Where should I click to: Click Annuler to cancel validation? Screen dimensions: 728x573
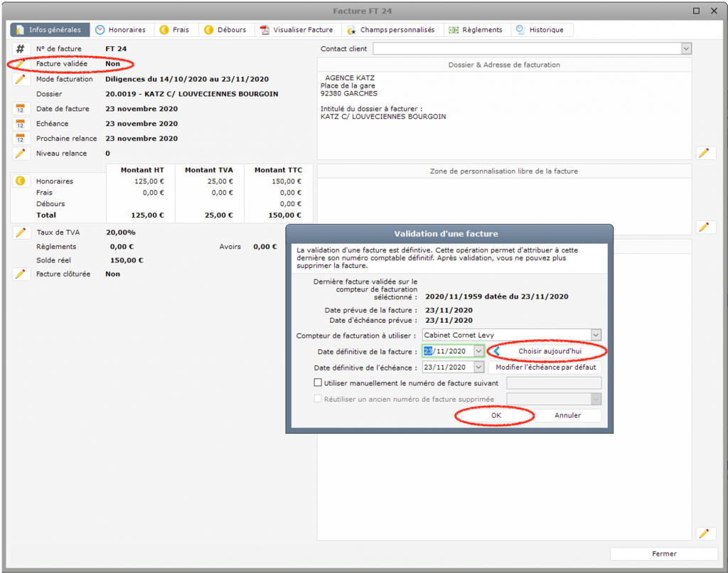point(567,415)
